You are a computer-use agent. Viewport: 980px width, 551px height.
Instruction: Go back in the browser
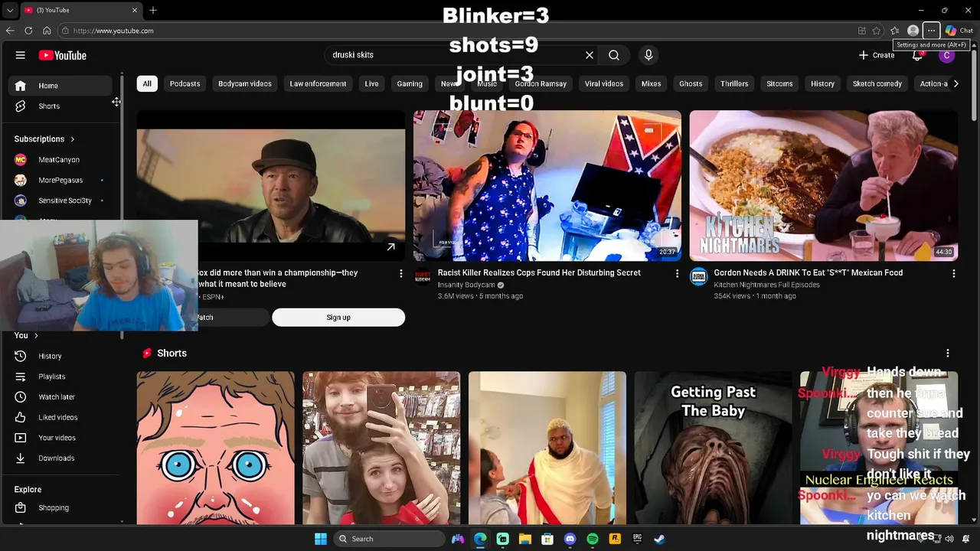tap(10, 31)
